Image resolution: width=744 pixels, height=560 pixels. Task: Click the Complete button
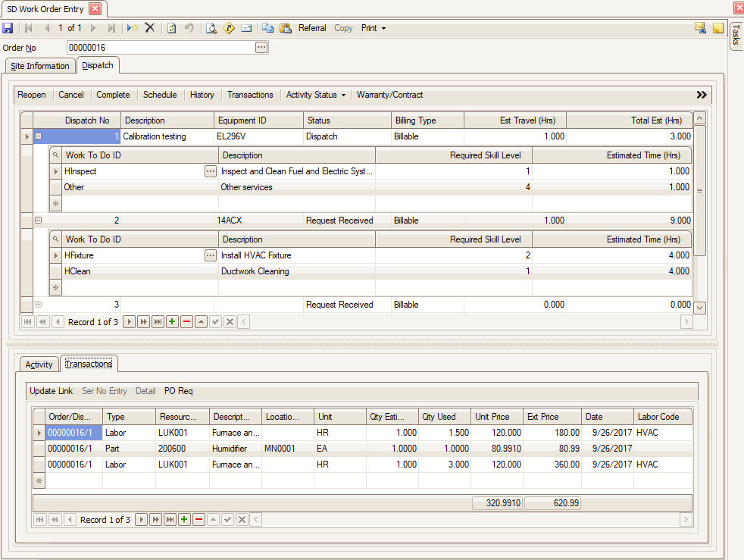(113, 95)
